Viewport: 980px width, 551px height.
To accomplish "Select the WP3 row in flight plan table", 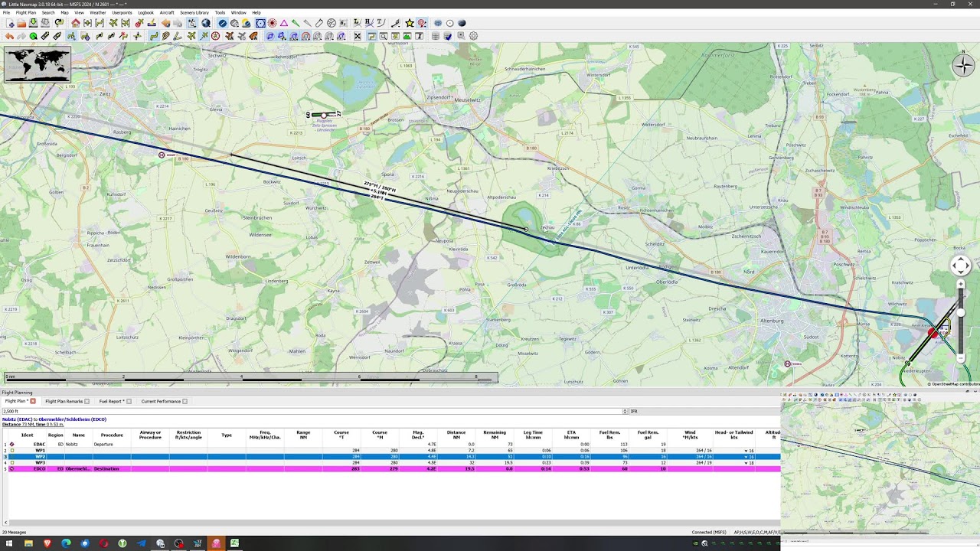I will pyautogui.click(x=390, y=463).
